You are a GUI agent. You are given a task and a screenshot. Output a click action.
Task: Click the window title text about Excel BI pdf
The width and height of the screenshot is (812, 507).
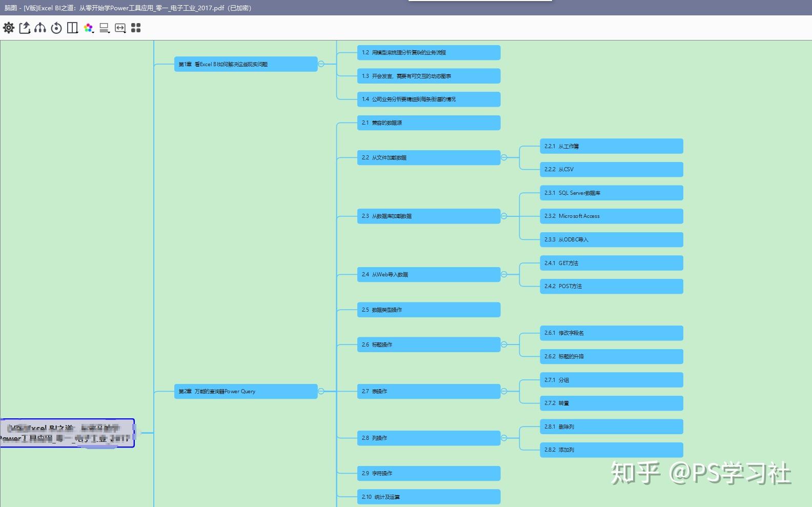(x=128, y=8)
